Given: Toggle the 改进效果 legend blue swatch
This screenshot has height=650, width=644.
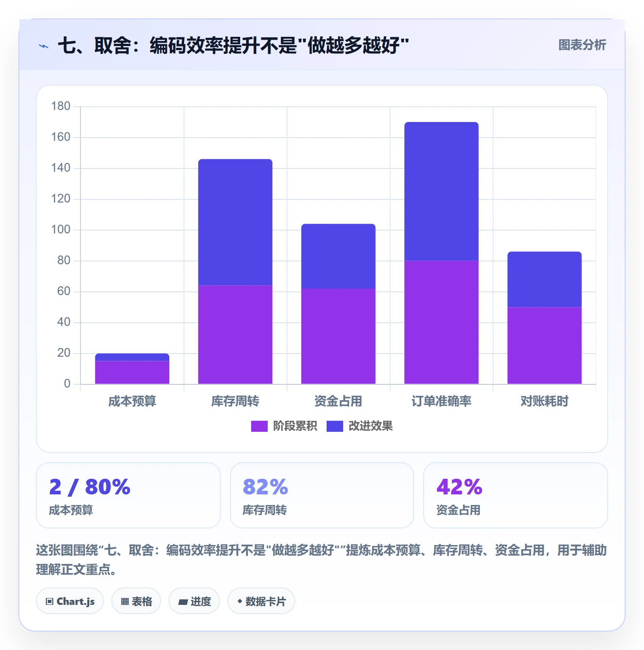Looking at the screenshot, I should [x=334, y=426].
